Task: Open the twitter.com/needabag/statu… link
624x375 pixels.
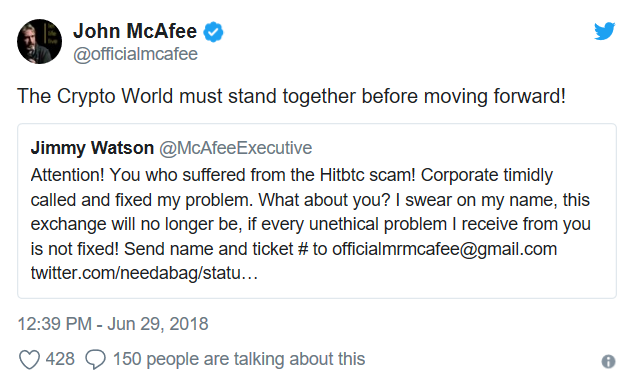Action: coord(144,273)
